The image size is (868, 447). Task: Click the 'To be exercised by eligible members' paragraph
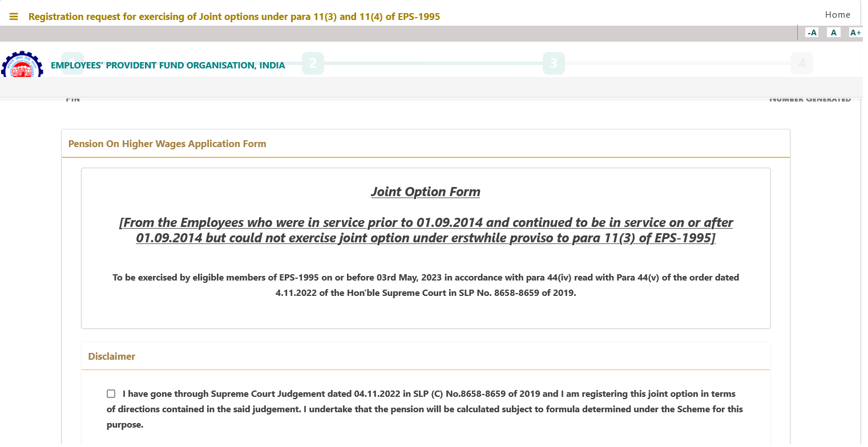pos(426,286)
